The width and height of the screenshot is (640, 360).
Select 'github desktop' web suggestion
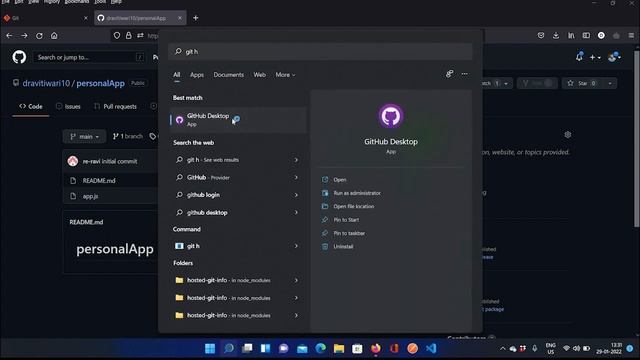207,213
